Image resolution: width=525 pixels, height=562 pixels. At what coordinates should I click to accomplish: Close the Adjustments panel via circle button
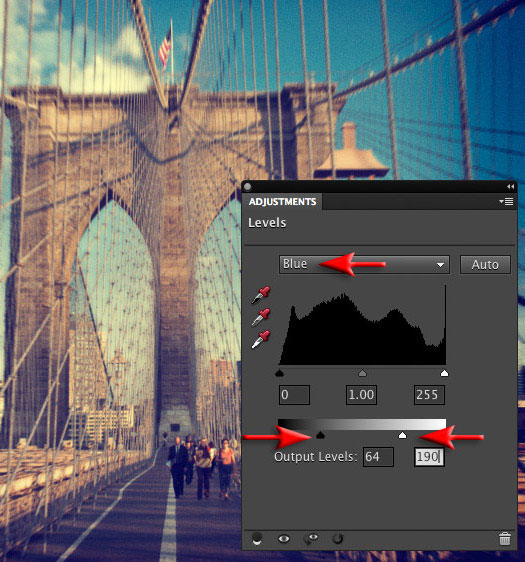tap(247, 187)
